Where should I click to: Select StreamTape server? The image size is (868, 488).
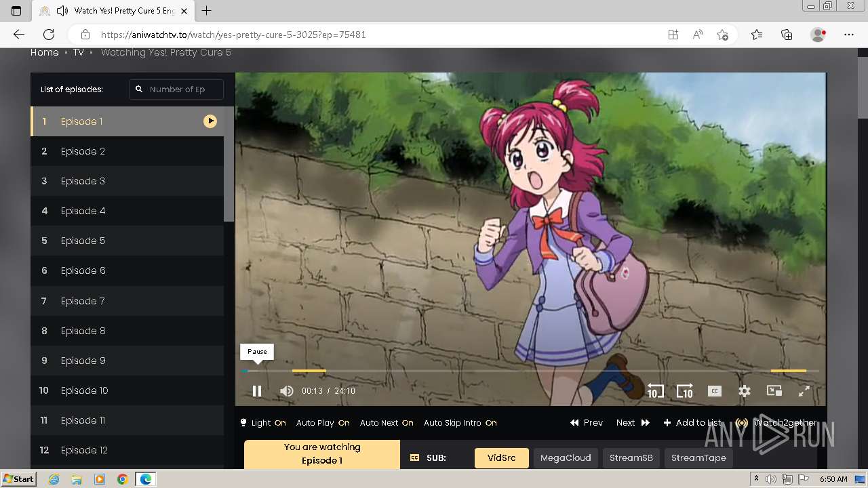(698, 458)
